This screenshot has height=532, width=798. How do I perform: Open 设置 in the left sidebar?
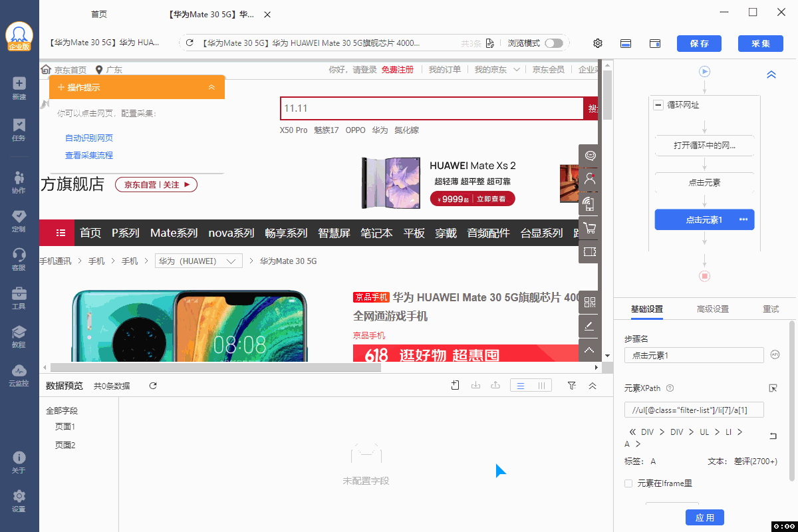(x=19, y=500)
